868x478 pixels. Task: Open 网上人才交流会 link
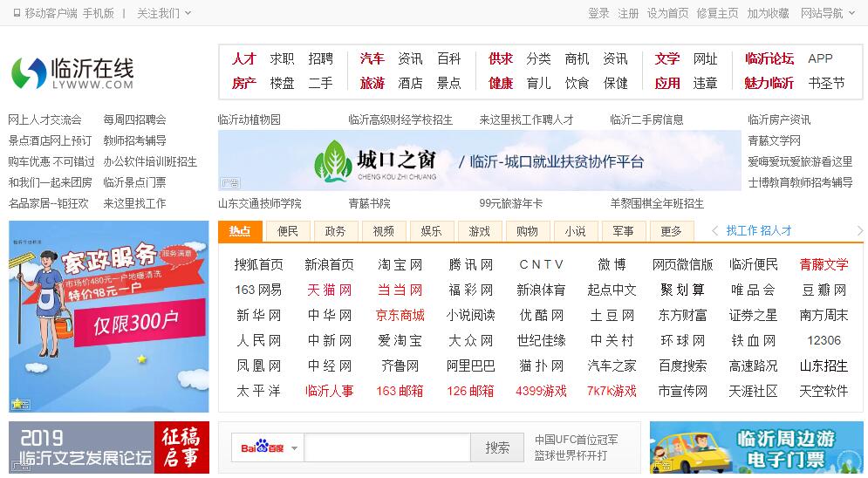point(44,119)
